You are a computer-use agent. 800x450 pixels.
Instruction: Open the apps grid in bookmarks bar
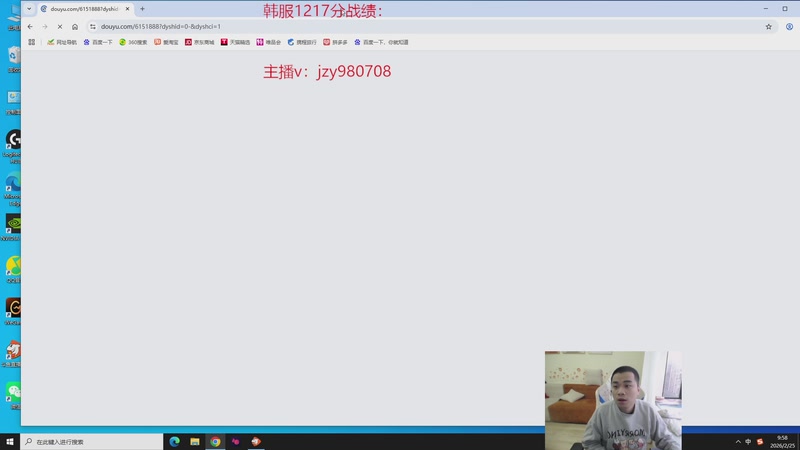pyautogui.click(x=32, y=42)
